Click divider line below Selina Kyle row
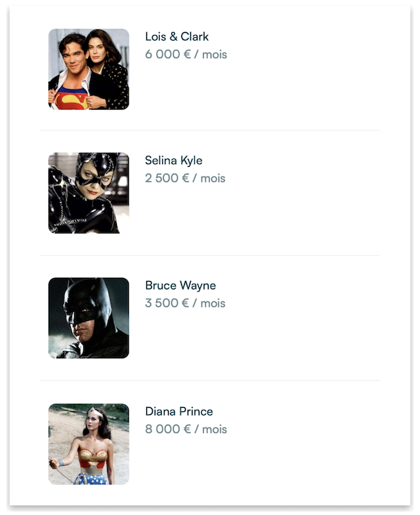Viewport: 420px width, 515px height. click(x=210, y=256)
